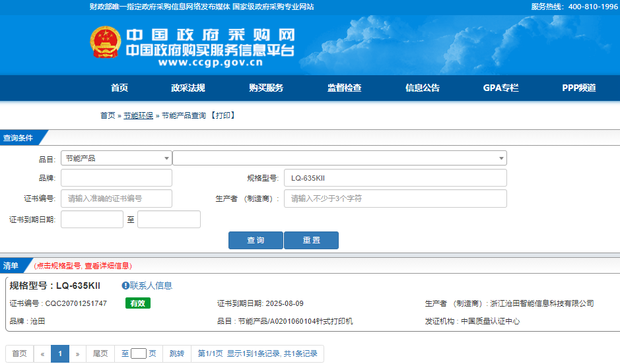Screen dimensions: 620x364
Task: Go to 政采法规 menu item
Action: click(188, 88)
